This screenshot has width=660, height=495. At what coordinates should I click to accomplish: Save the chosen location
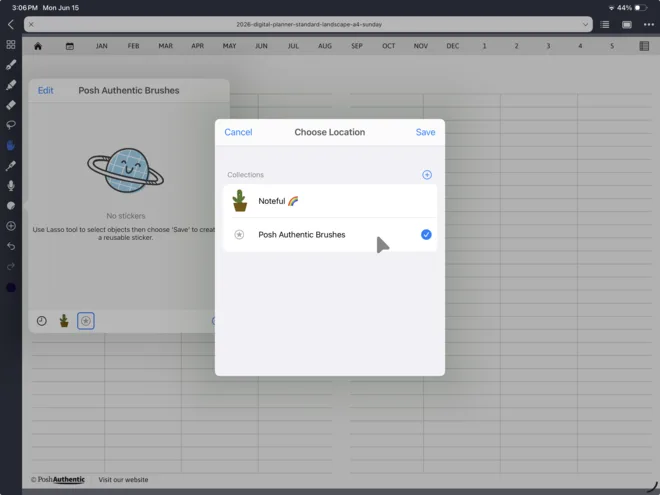point(426,132)
